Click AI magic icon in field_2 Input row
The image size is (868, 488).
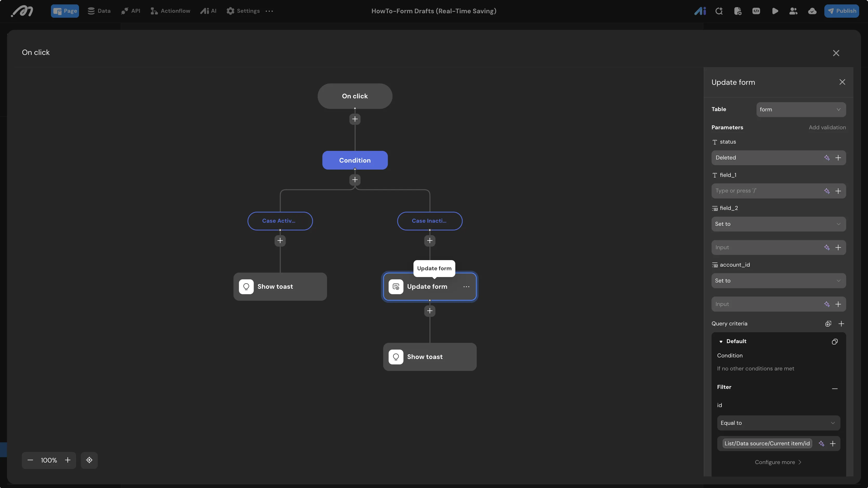[x=827, y=248]
